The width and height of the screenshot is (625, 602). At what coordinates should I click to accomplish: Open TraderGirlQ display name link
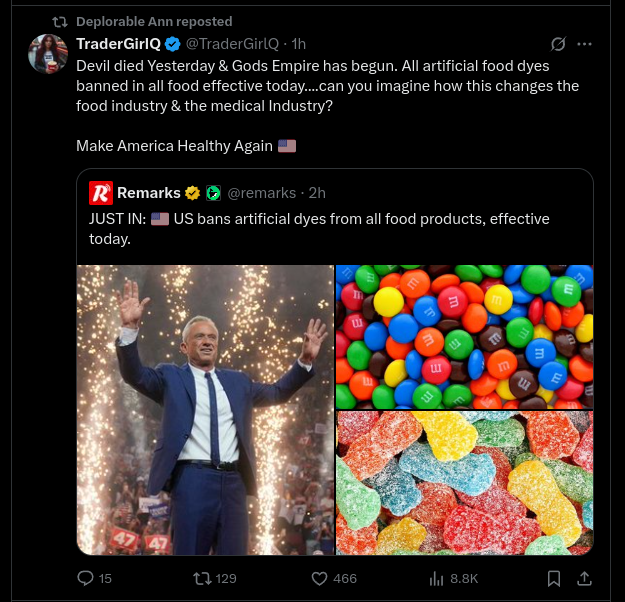click(x=119, y=44)
